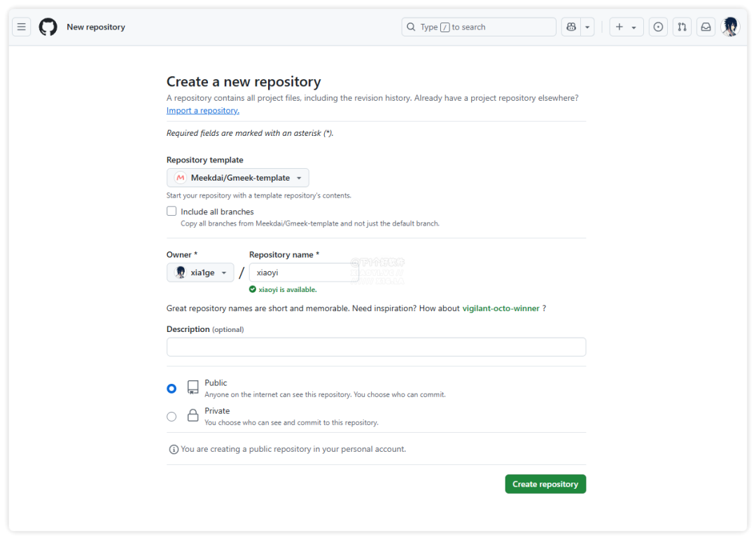
Task: Select the Private visibility radio button
Action: pos(171,417)
